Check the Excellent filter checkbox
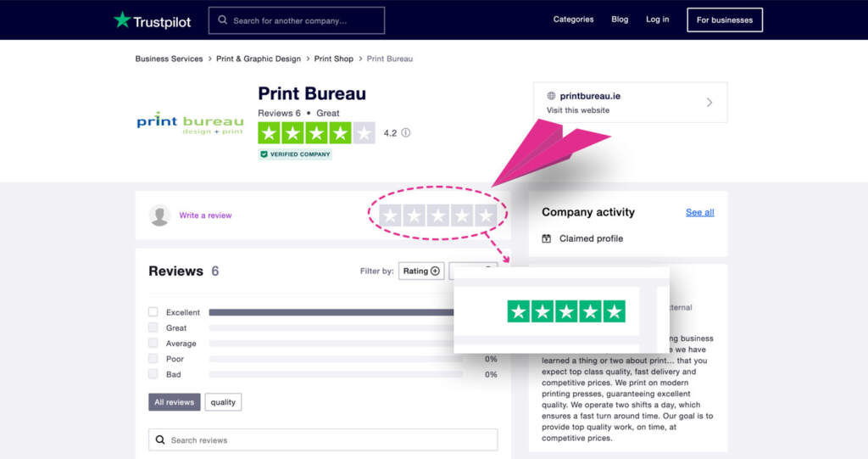This screenshot has width=868, height=459. tap(153, 312)
